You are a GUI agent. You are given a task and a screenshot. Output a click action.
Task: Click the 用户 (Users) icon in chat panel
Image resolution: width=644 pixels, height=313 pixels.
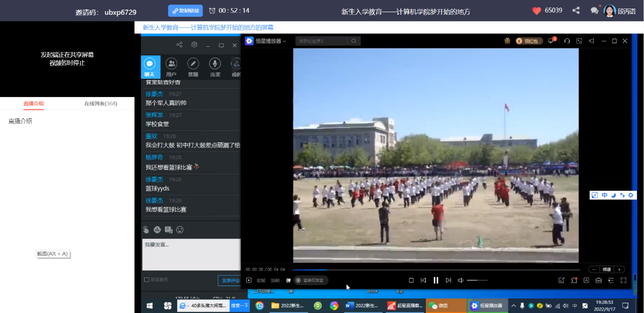coord(172,66)
